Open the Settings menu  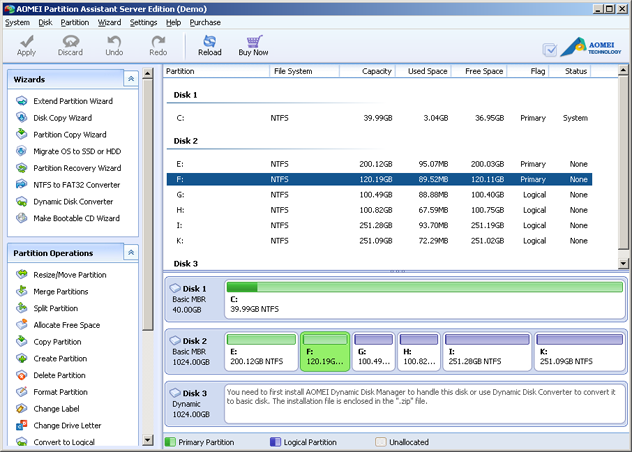point(143,23)
